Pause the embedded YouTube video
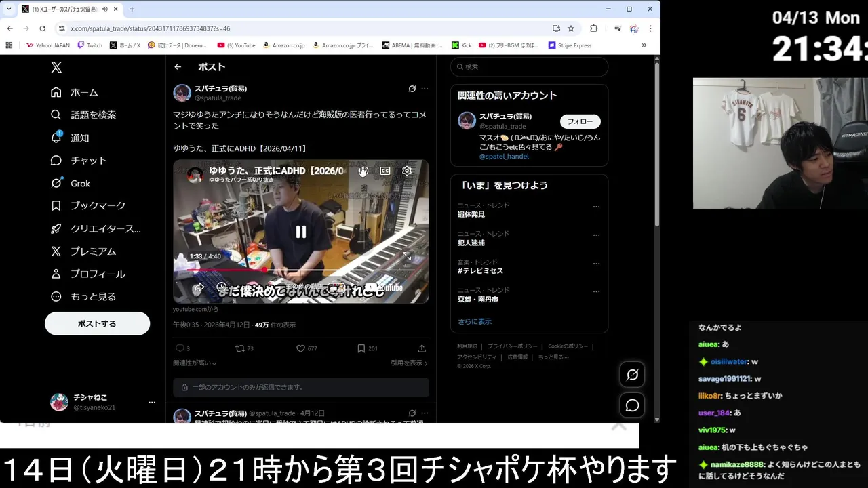The width and height of the screenshot is (868, 488). pyautogui.click(x=300, y=232)
